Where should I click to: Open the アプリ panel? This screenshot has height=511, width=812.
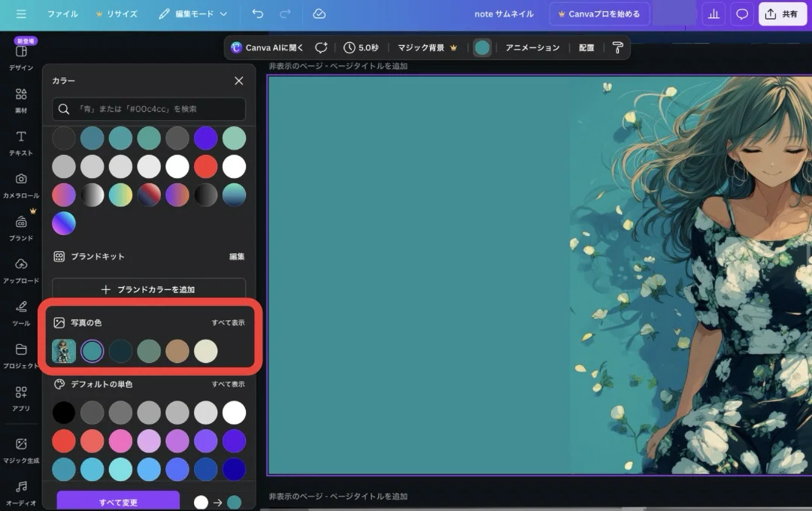point(21,398)
